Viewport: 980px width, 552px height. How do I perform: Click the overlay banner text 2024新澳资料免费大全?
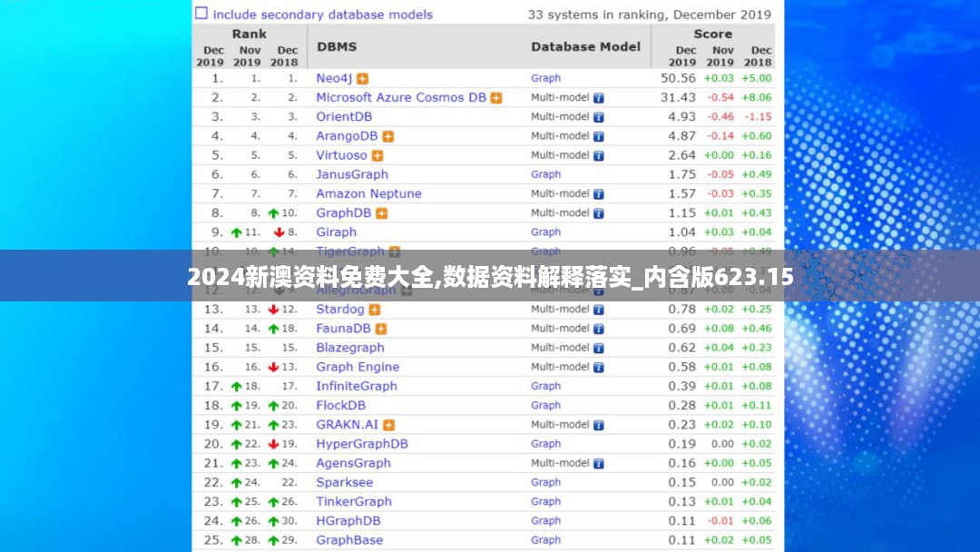pyautogui.click(x=311, y=277)
